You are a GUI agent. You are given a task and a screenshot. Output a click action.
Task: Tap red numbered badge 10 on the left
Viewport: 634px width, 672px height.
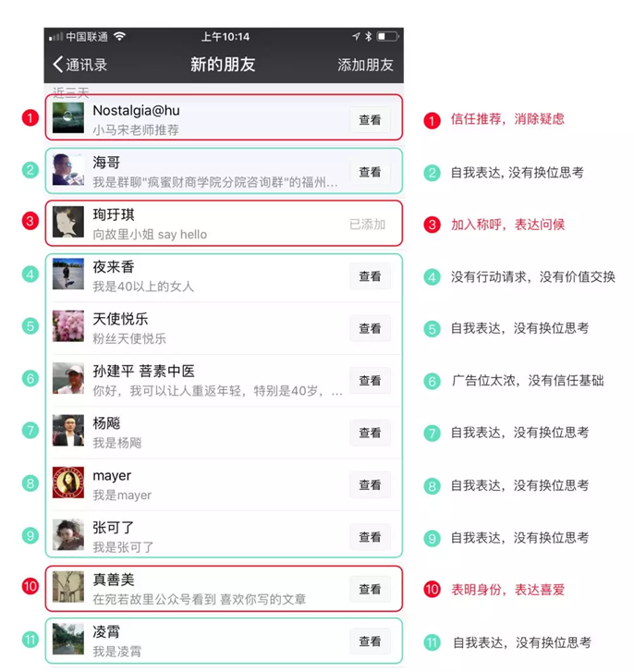[x=30, y=586]
